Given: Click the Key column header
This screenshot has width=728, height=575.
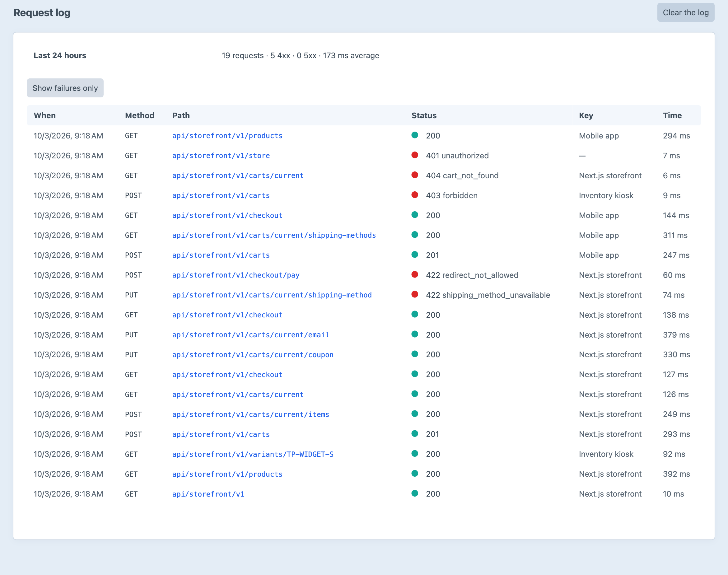Looking at the screenshot, I should (586, 115).
